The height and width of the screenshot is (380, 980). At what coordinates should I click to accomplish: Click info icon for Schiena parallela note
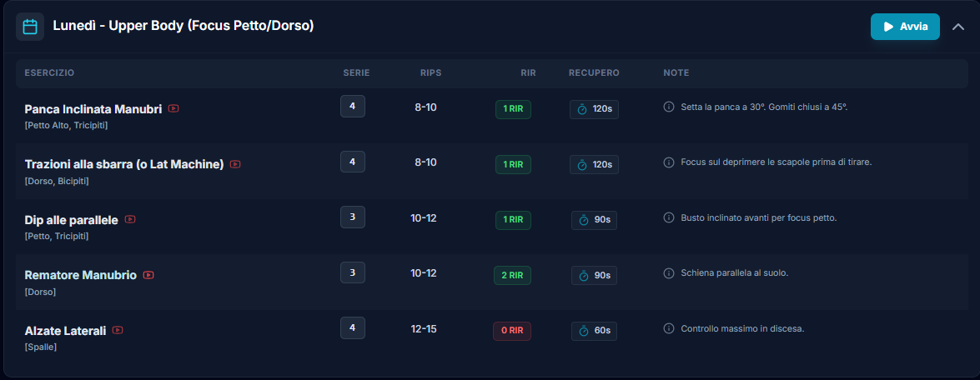(x=668, y=272)
